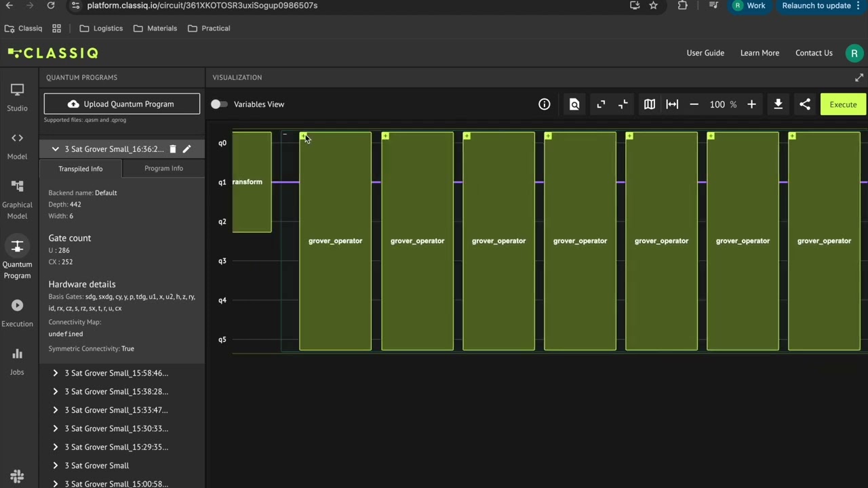Viewport: 868px width, 488px height.
Task: Select the hadamard transform block on the circuit
Action: (x=252, y=182)
